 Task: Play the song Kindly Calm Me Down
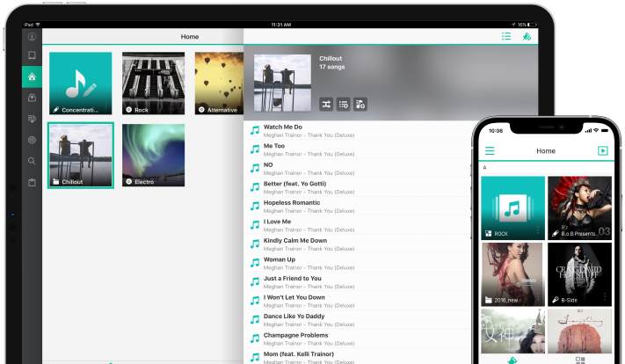(358, 244)
